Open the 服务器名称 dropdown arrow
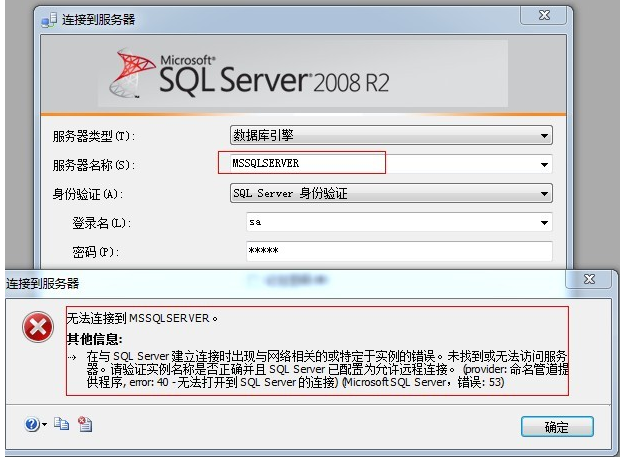The image size is (620, 457). click(x=545, y=164)
